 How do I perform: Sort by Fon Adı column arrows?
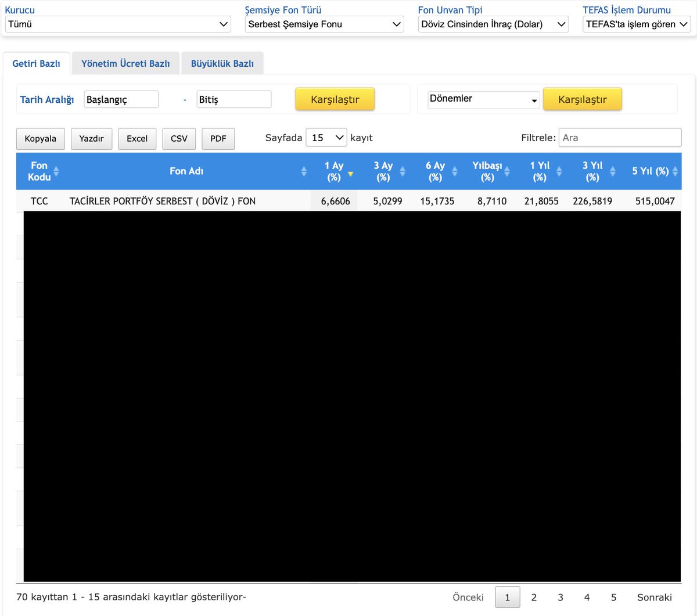coord(304,171)
